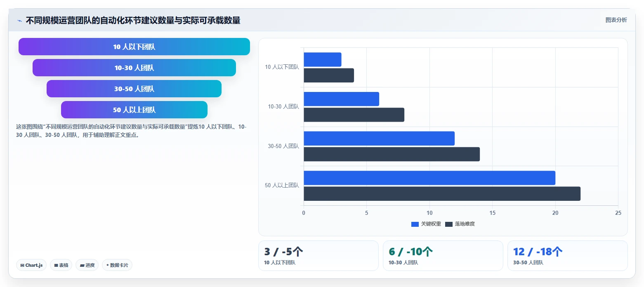Click the blue bar for 50 人以上团队
The width and height of the screenshot is (644, 287).
tap(429, 178)
